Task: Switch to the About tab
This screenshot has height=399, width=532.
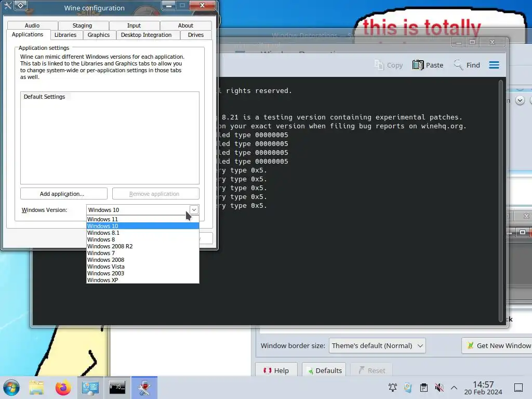Action: pyautogui.click(x=185, y=25)
